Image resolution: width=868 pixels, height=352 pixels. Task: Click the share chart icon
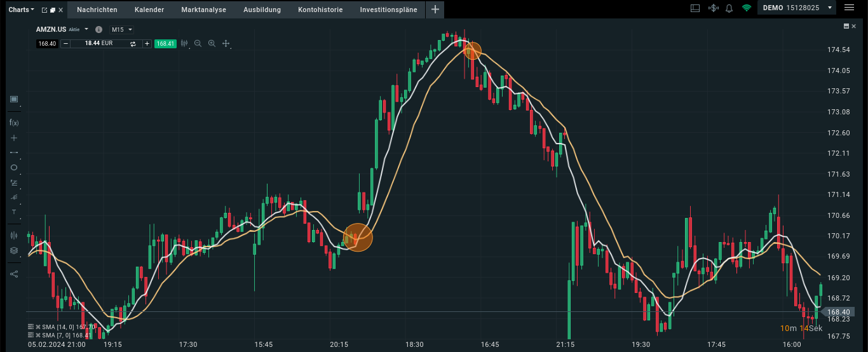[x=14, y=274]
